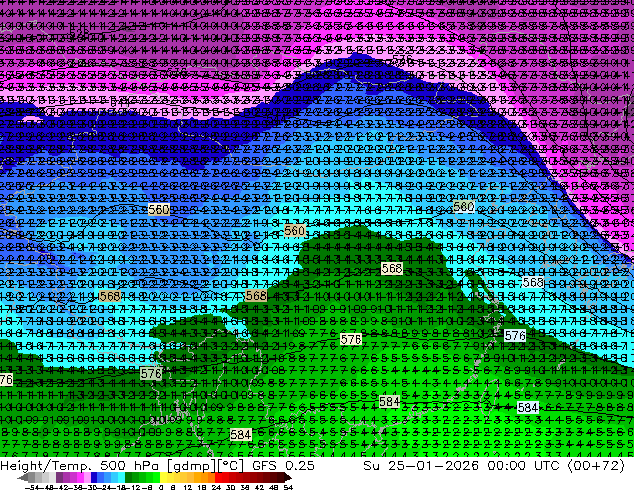
Task: Click the '[°C]' unit label
Action: 231,466
